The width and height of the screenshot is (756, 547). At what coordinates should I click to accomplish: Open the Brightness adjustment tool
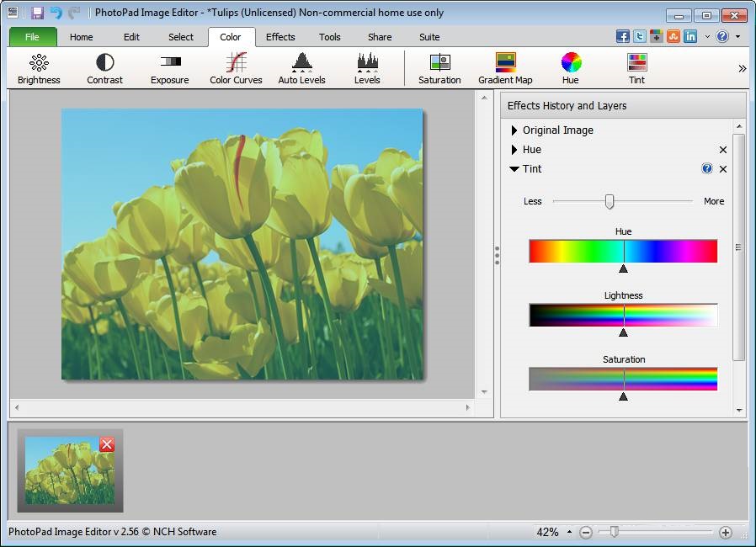pyautogui.click(x=39, y=69)
